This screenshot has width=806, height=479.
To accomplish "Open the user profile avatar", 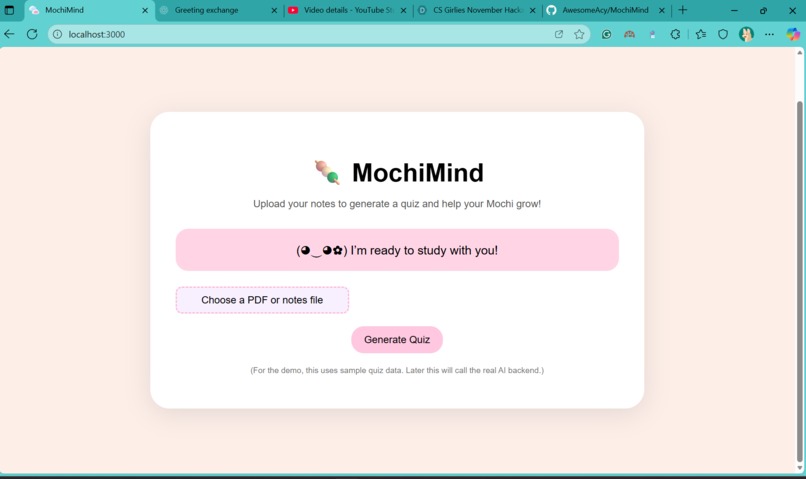I will [746, 34].
